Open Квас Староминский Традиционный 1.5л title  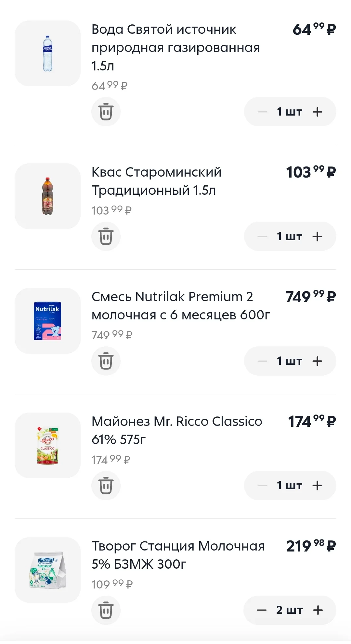tap(157, 181)
